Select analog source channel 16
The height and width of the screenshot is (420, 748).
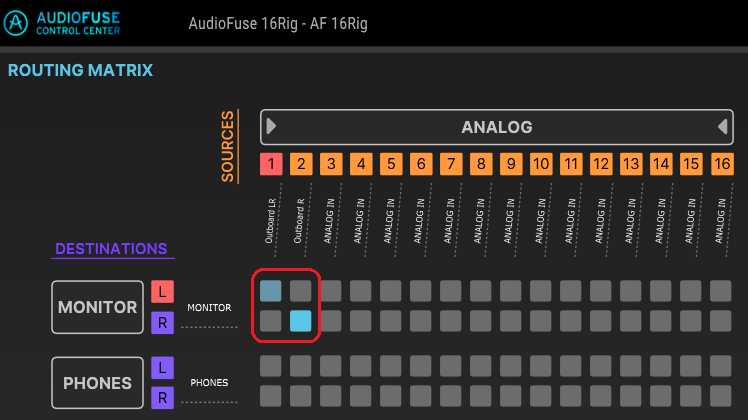pyautogui.click(x=722, y=164)
